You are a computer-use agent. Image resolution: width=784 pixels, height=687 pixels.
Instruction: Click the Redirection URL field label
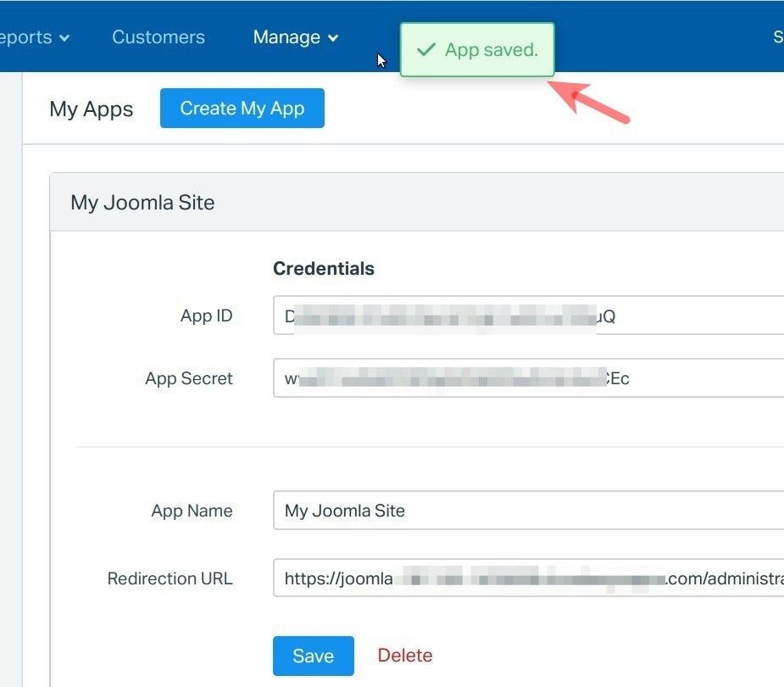click(170, 579)
